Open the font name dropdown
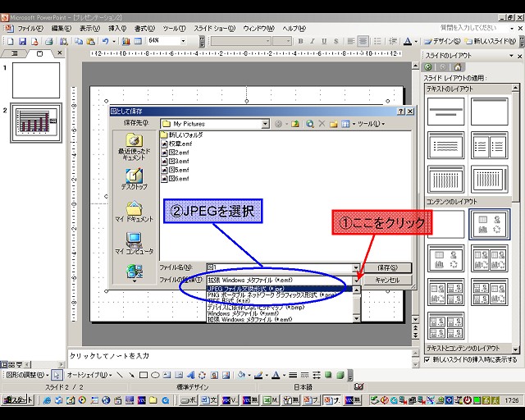Screen dimensions: 525x420 coord(268,41)
